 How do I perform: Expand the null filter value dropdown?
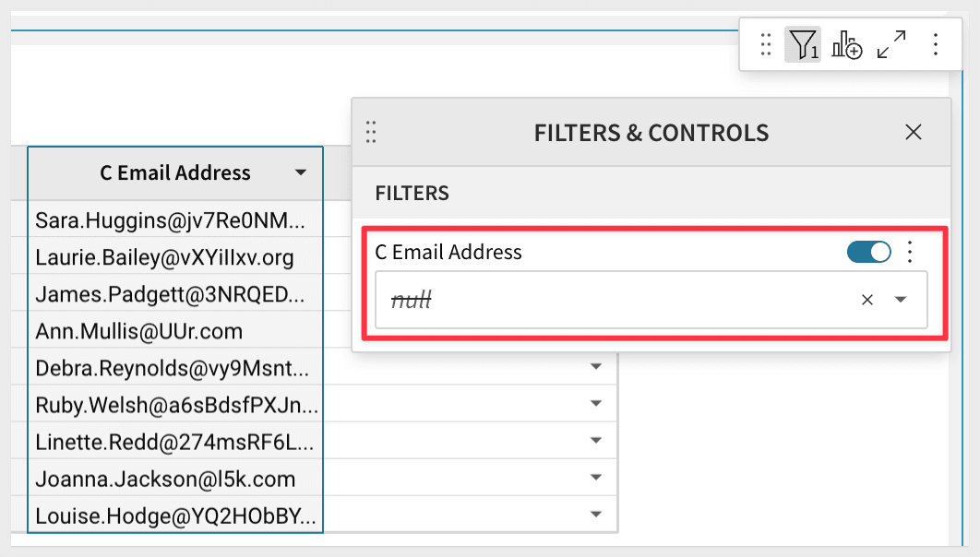tap(900, 299)
